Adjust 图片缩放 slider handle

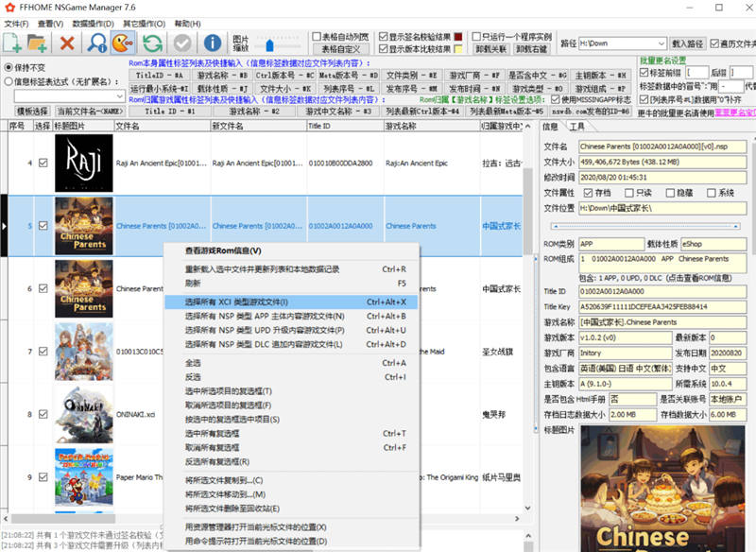coord(269,45)
